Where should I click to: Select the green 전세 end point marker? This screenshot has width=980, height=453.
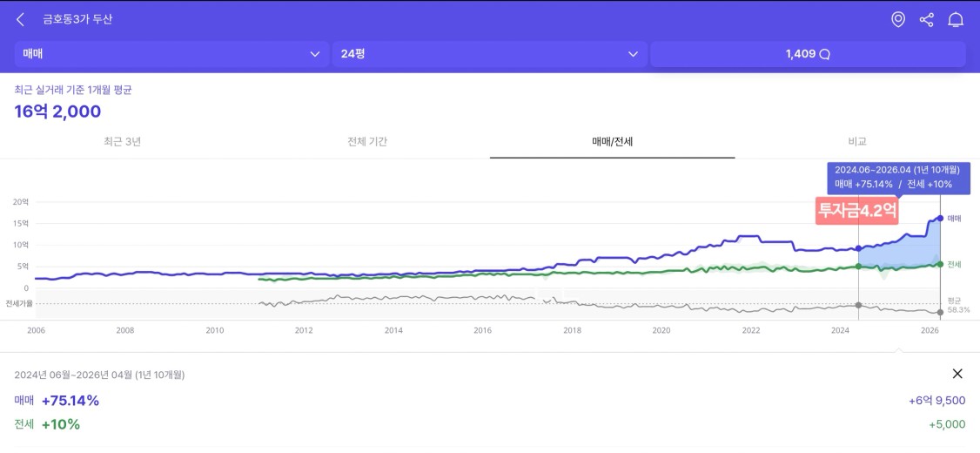pyautogui.click(x=940, y=264)
